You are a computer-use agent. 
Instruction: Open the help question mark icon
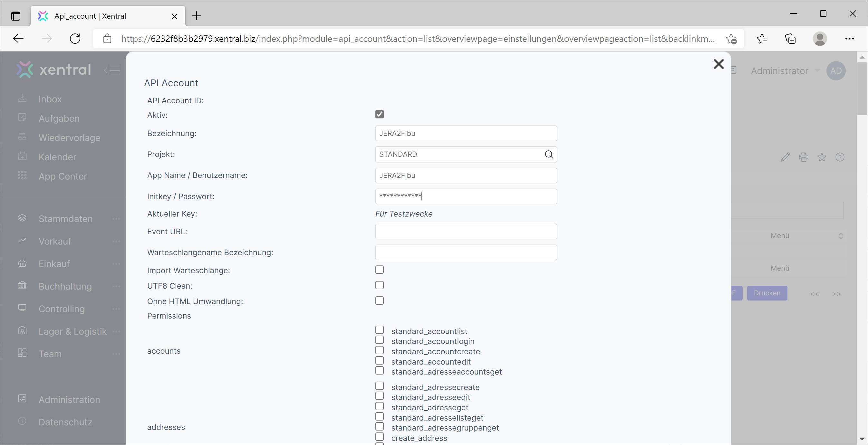[x=840, y=157]
